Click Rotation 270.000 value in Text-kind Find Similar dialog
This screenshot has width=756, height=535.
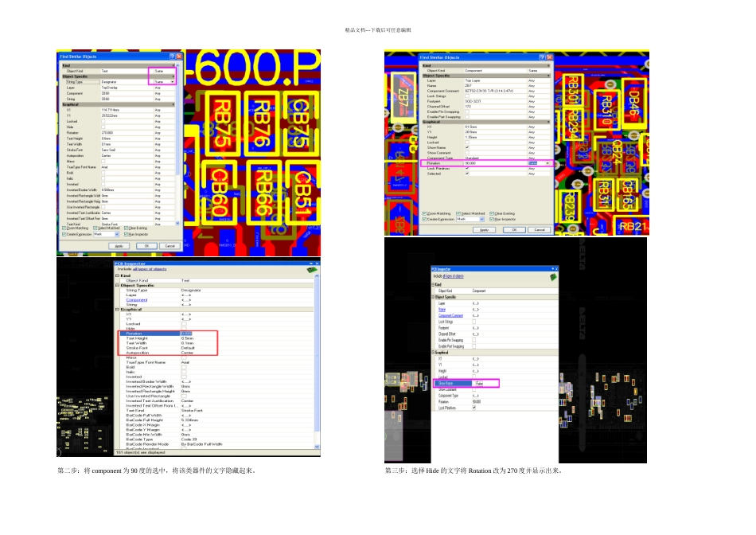(107, 133)
